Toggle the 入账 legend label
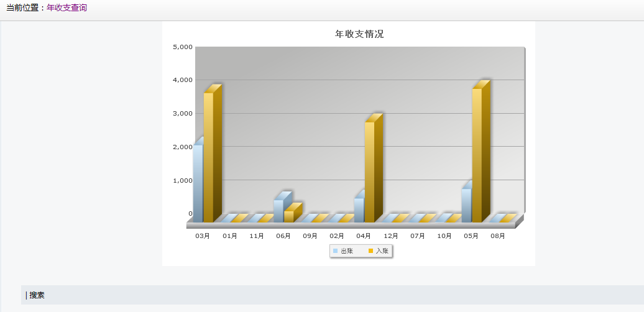Image resolution: width=644 pixels, height=312 pixels. tap(382, 251)
